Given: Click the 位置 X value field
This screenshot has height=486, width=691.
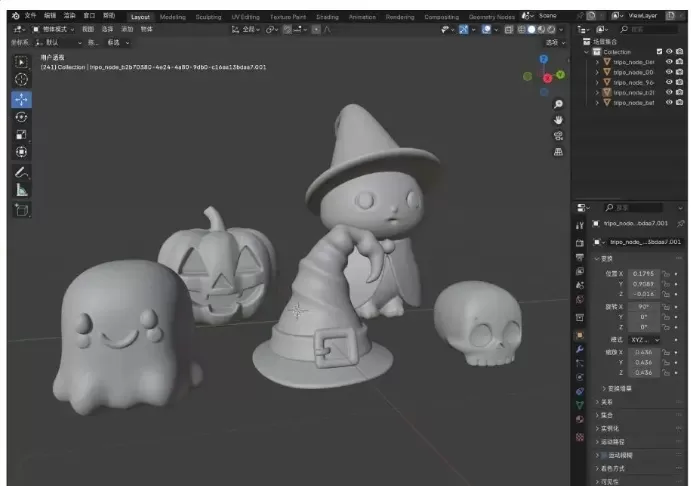Looking at the screenshot, I should (x=644, y=273).
